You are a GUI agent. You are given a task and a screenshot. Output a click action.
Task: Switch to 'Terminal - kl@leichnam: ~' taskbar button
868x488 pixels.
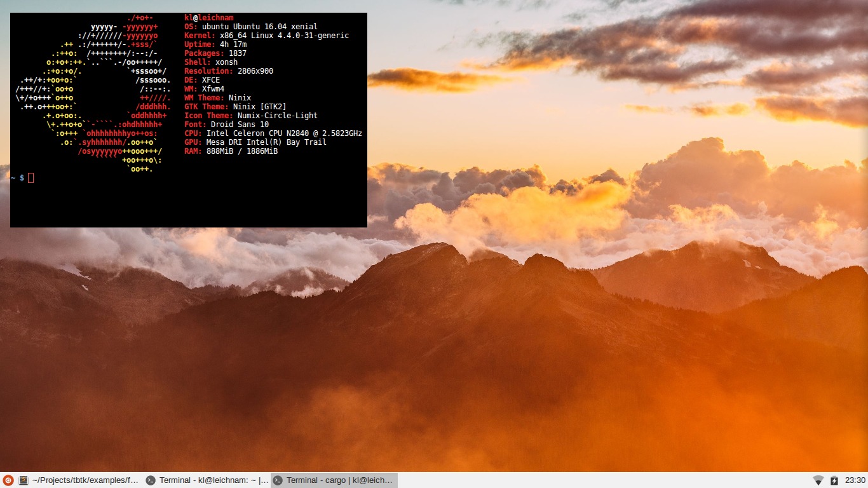(x=207, y=480)
